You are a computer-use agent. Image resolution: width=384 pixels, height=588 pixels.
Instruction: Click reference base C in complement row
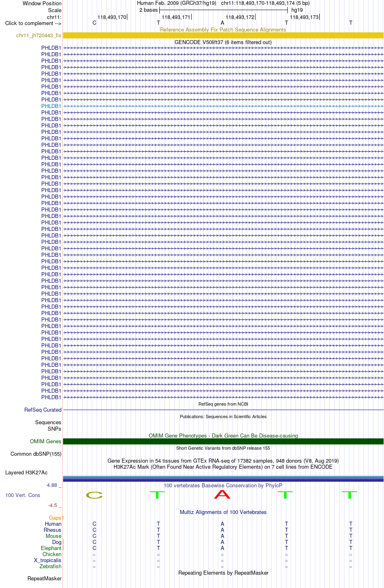[x=95, y=23]
